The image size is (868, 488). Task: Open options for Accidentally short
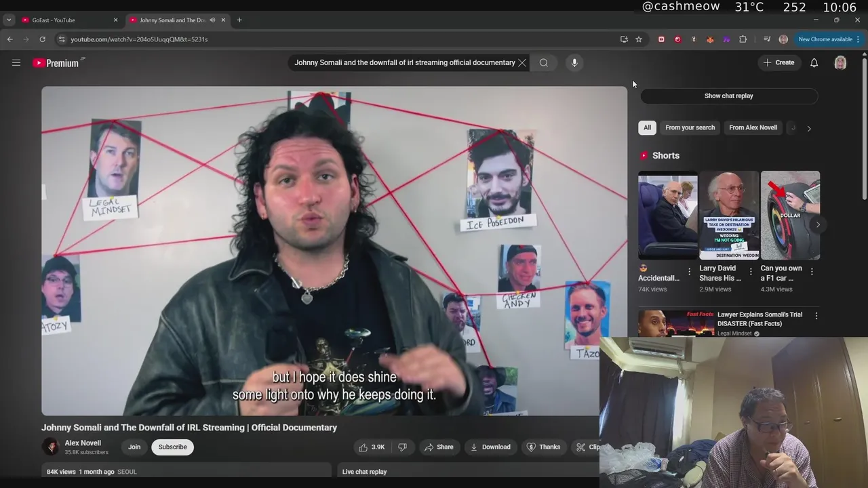pyautogui.click(x=689, y=272)
